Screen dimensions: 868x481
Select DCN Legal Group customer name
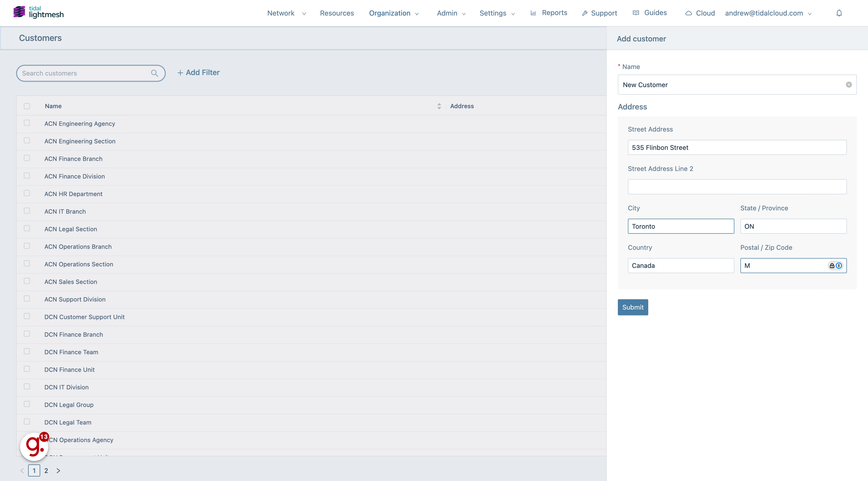click(69, 404)
